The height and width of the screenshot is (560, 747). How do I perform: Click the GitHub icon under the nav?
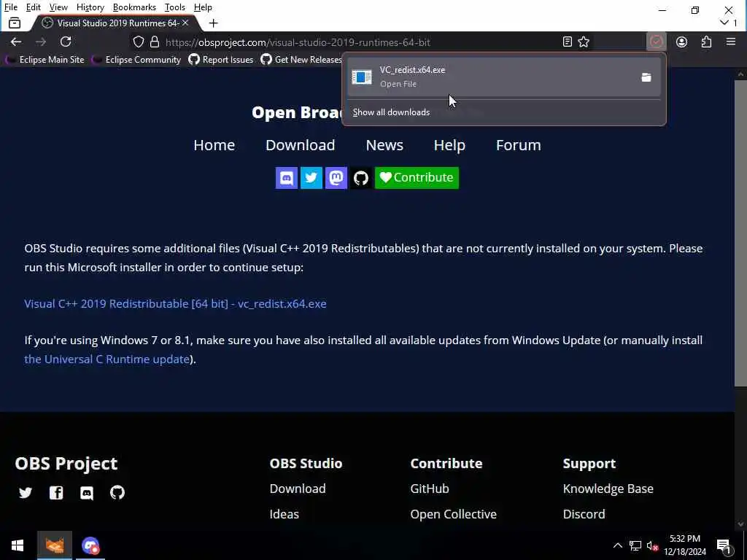coord(360,178)
